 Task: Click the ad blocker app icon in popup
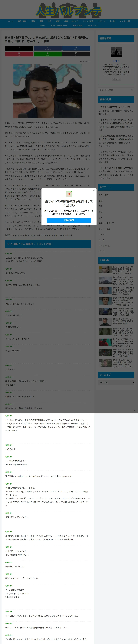pos(69,194)
